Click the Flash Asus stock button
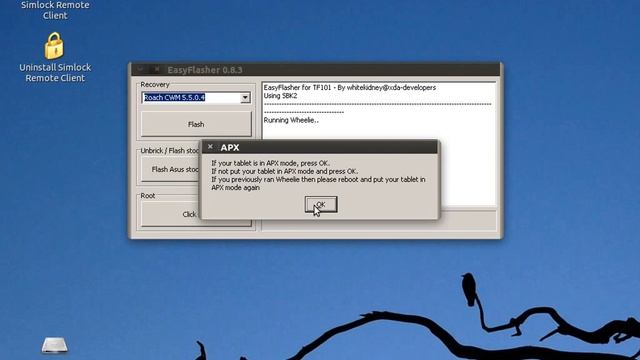Screen dimensions: 640x360 [x=171, y=169]
